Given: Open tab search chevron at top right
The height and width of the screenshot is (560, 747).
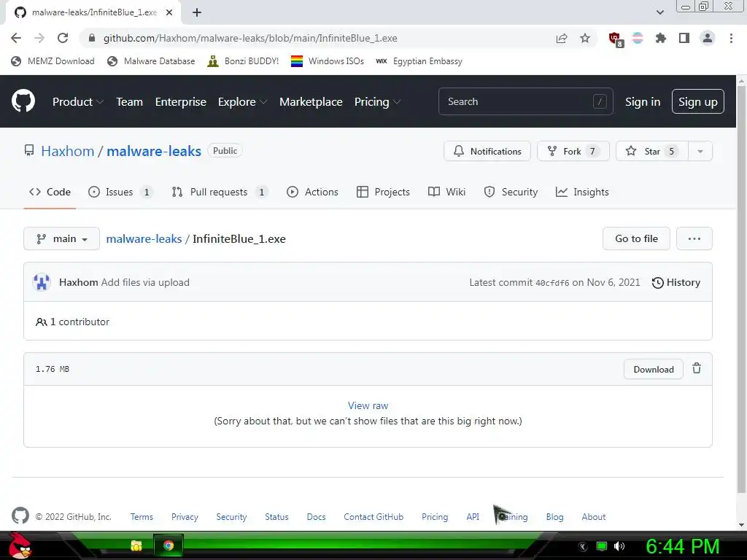Looking at the screenshot, I should coord(659,12).
